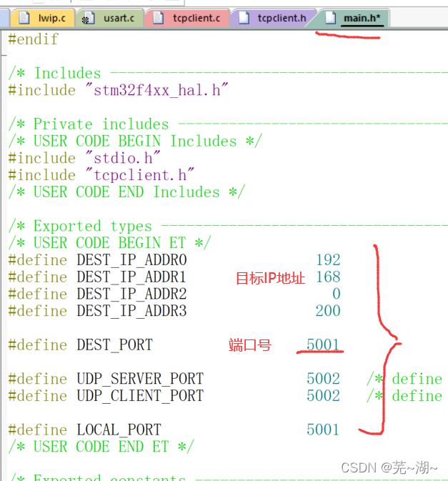The height and width of the screenshot is (481, 448).
Task: Click the LOCAL_PORT macro name
Action: pyautogui.click(x=119, y=430)
